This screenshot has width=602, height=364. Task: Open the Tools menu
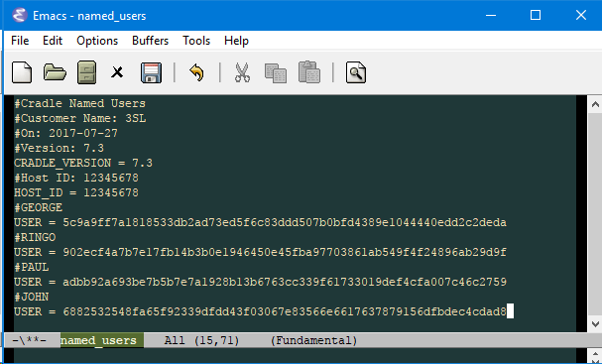click(x=196, y=41)
